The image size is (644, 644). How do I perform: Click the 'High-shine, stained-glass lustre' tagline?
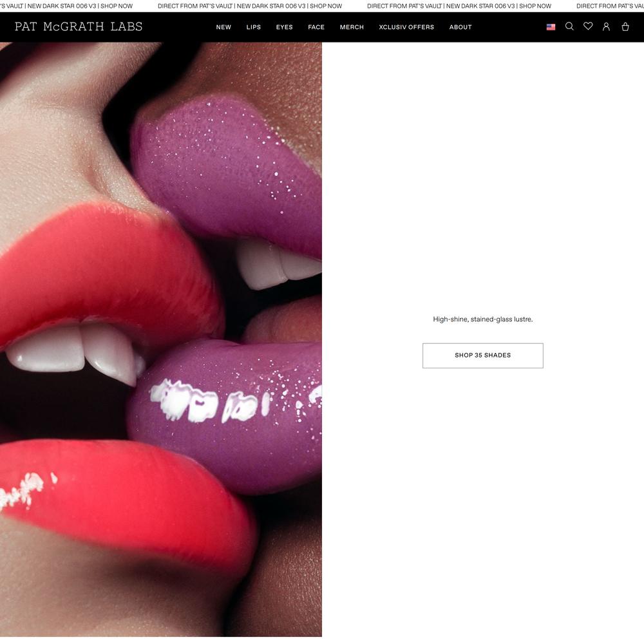tap(482, 319)
